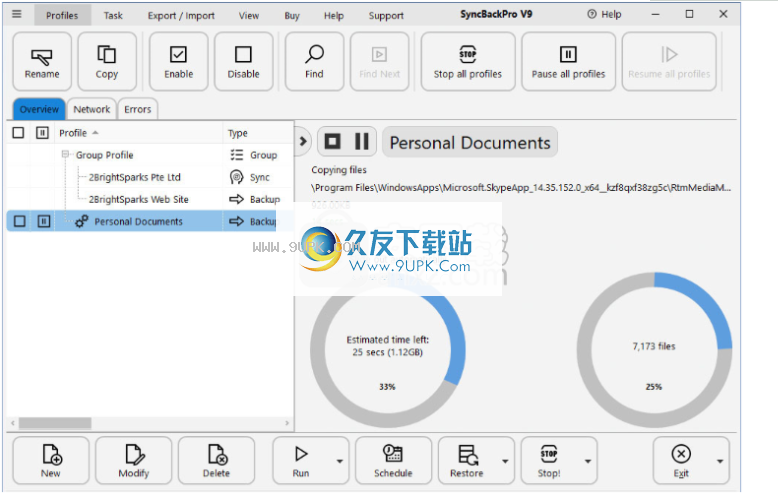Open the Run dropdown arrow

coord(340,461)
